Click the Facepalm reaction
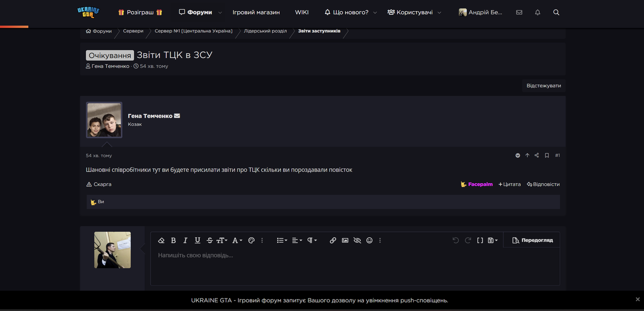The image size is (644, 311). [476, 184]
